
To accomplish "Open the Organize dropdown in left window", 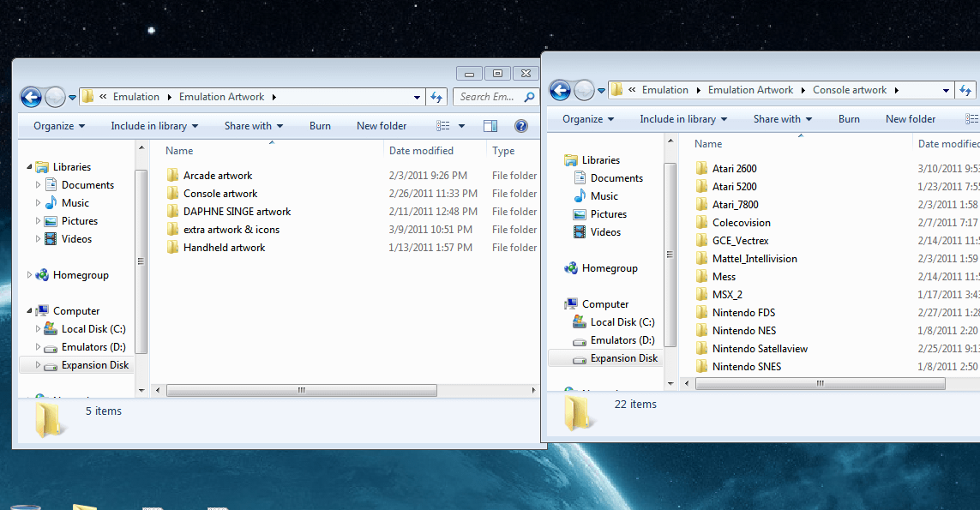I will point(59,126).
